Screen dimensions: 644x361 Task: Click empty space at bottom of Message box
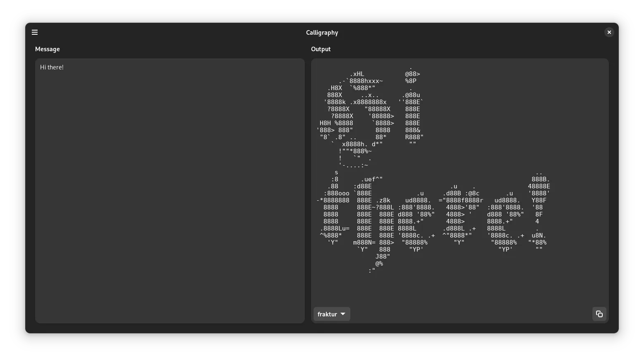pos(169,297)
